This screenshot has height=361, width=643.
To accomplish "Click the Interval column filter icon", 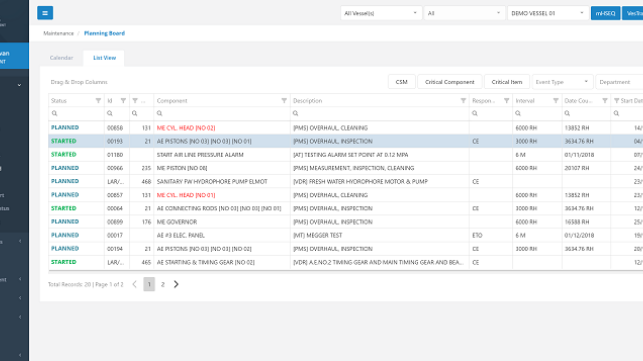I will (556, 101).
